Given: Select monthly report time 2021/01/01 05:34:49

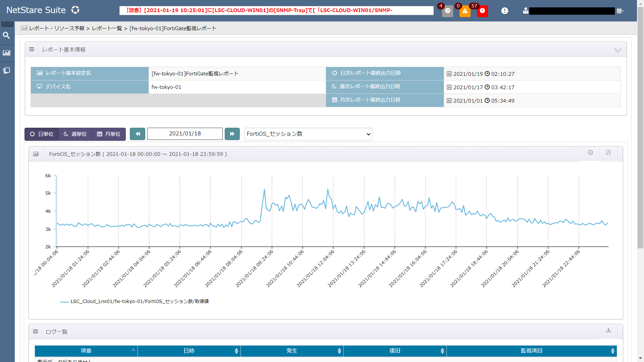Looking at the screenshot, I should coord(481,101).
